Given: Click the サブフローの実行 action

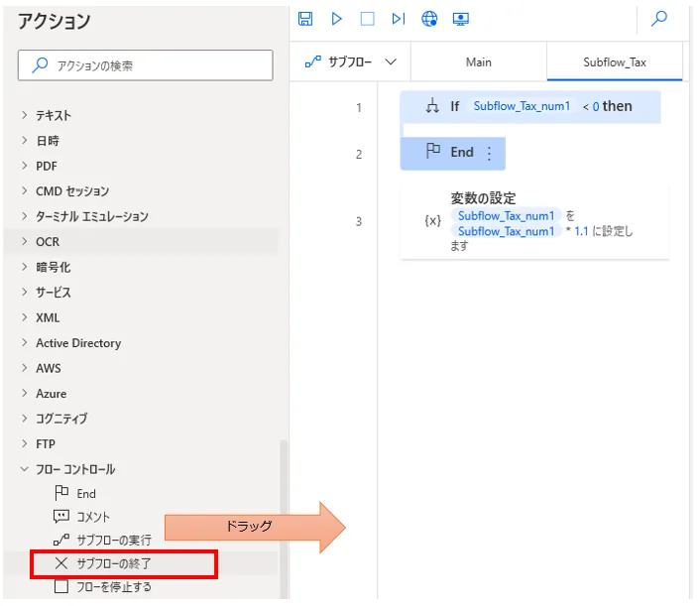Looking at the screenshot, I should point(114,541).
